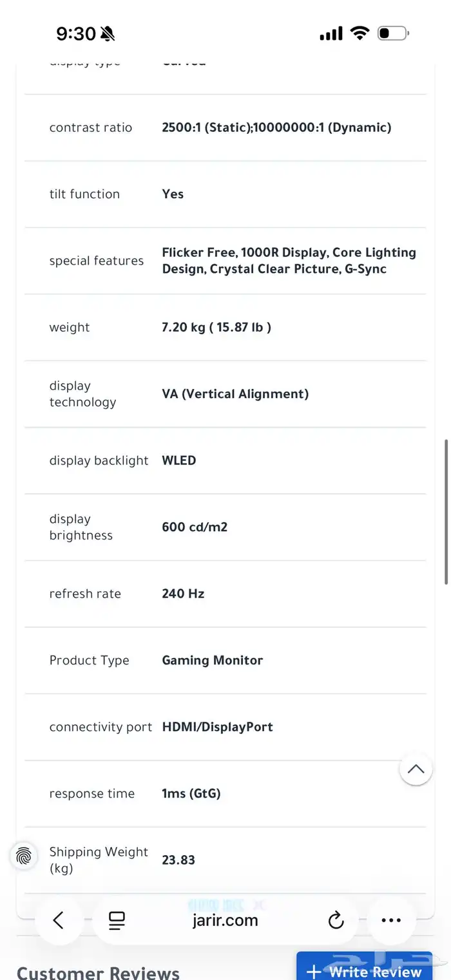This screenshot has width=451, height=980.
Task: Open the browser options ellipsis menu
Action: [x=392, y=920]
